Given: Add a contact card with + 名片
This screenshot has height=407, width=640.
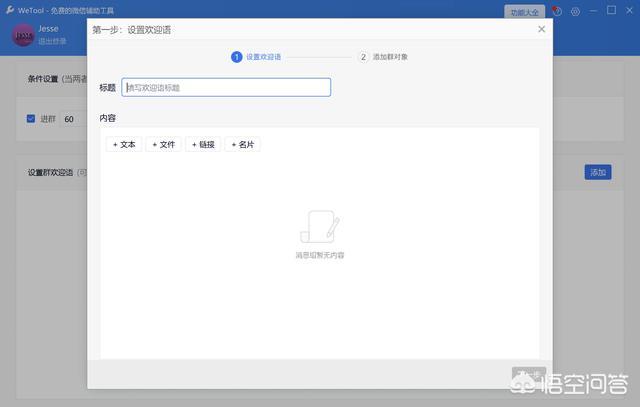Looking at the screenshot, I should coord(242,144).
